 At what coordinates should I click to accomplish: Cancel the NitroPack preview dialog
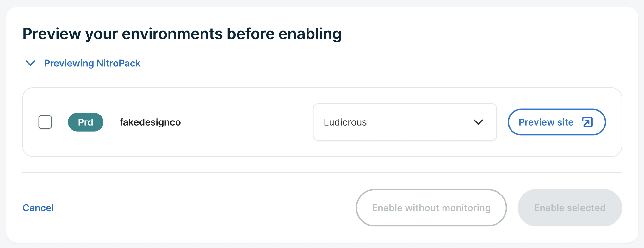click(x=38, y=208)
